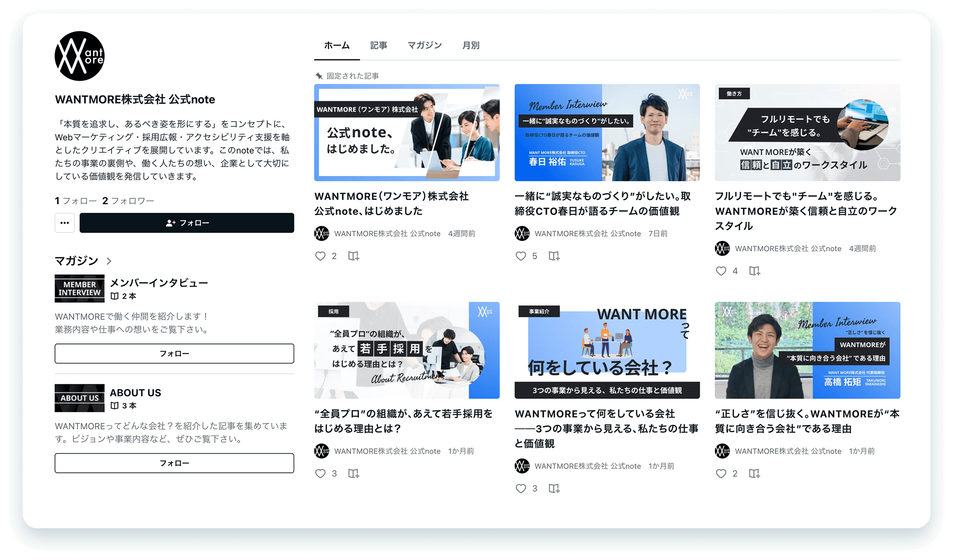Image resolution: width=953 pixels, height=560 pixels.
Task: Click author avatar under 若手採用 article
Action: (x=322, y=451)
